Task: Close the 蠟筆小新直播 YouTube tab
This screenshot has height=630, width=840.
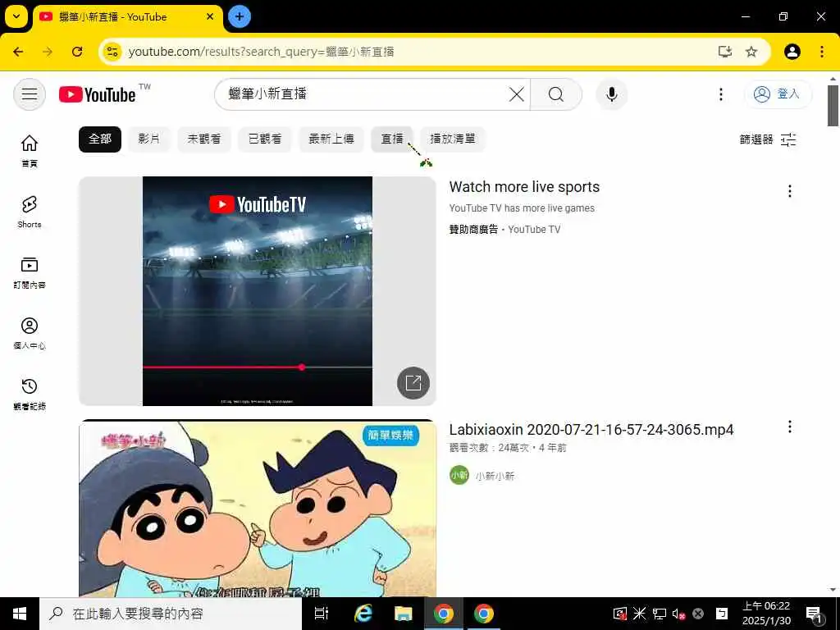Action: [x=210, y=16]
